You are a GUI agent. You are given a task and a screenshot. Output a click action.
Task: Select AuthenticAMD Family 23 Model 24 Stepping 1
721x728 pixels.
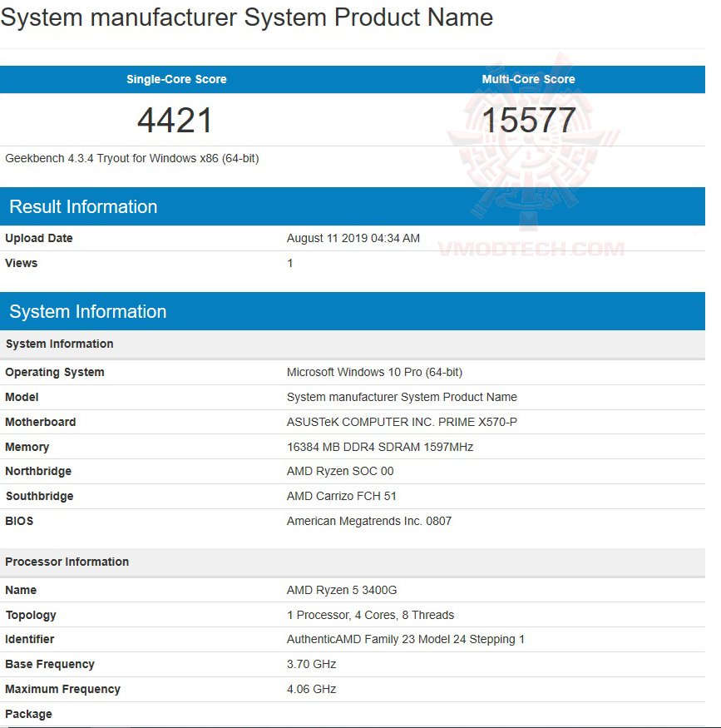pos(406,640)
